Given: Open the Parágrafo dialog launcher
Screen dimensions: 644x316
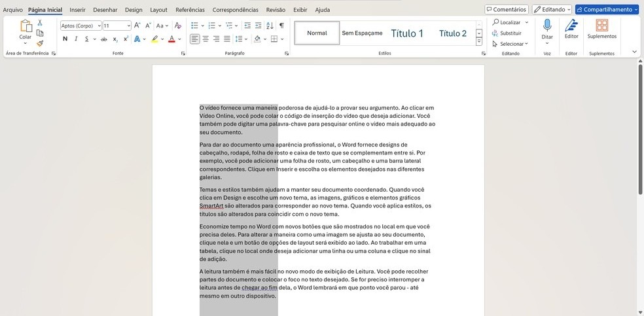Looking at the screenshot, I should [286, 54].
